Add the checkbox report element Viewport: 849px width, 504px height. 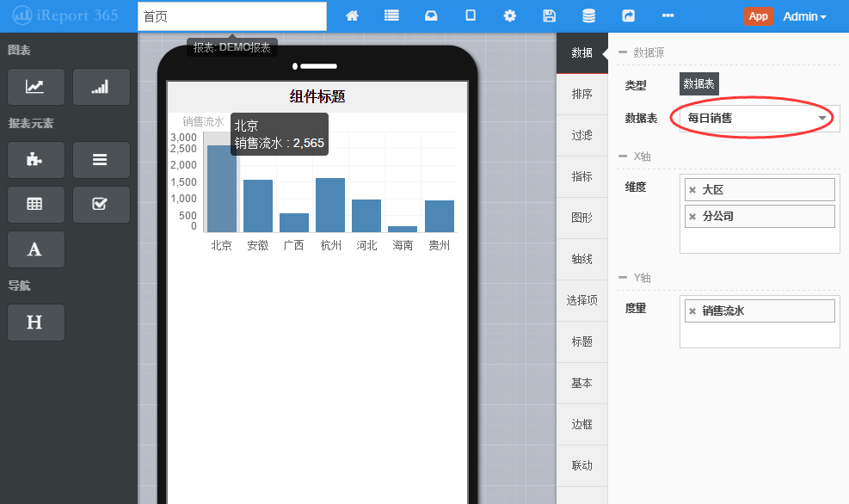102,204
